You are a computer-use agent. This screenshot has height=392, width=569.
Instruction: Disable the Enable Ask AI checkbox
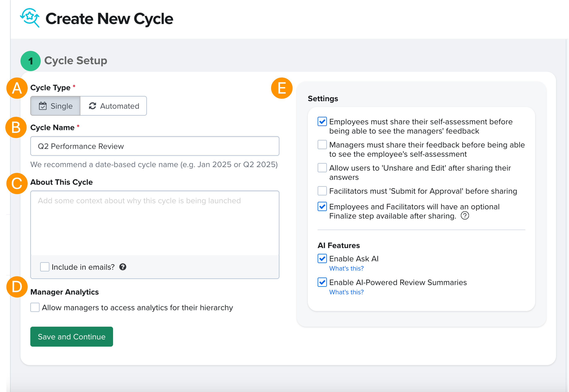[x=322, y=259]
